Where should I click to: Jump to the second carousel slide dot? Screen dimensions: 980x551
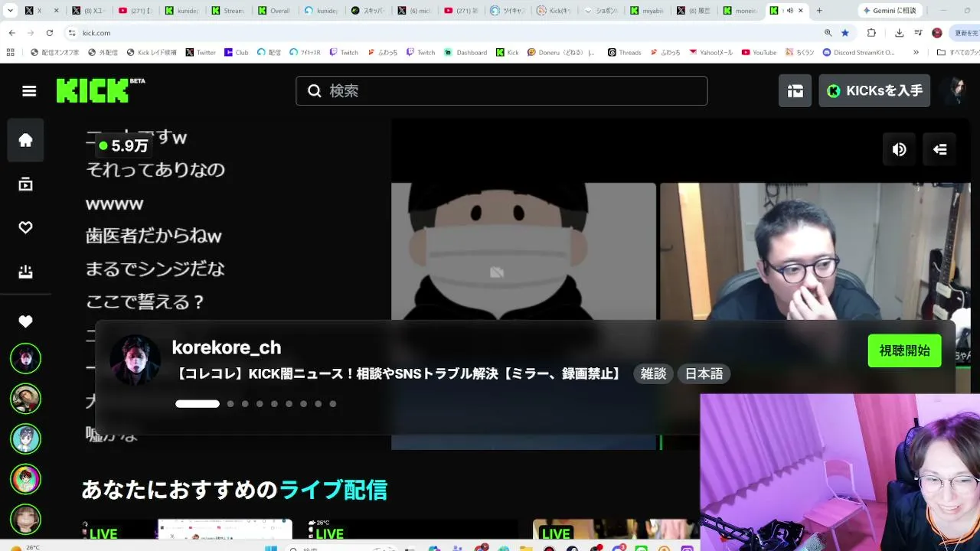230,404
